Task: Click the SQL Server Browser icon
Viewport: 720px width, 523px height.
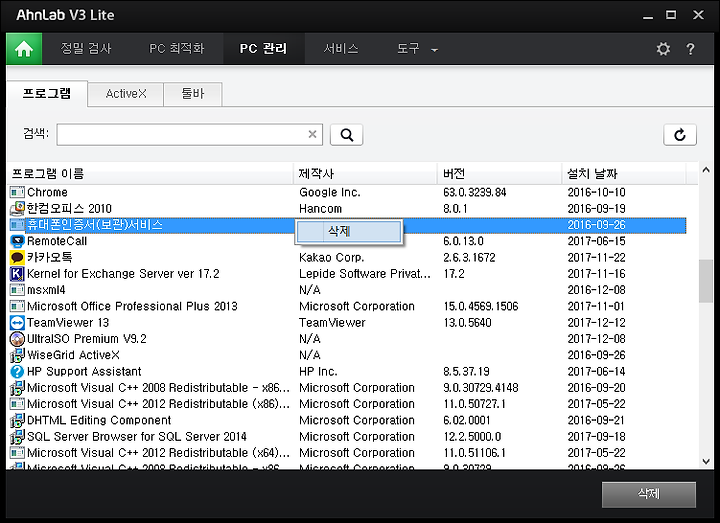Action: coord(17,436)
